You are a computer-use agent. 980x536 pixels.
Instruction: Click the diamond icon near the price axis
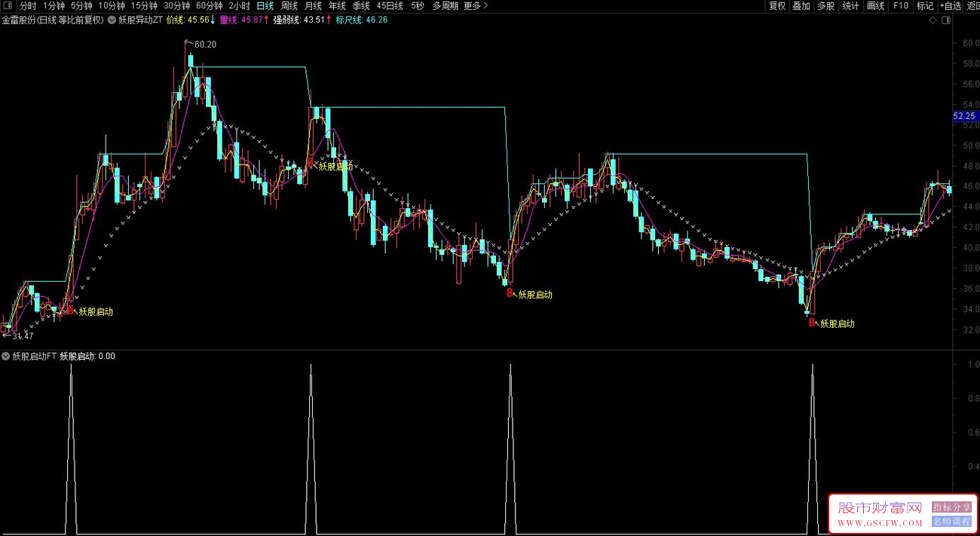point(933,20)
